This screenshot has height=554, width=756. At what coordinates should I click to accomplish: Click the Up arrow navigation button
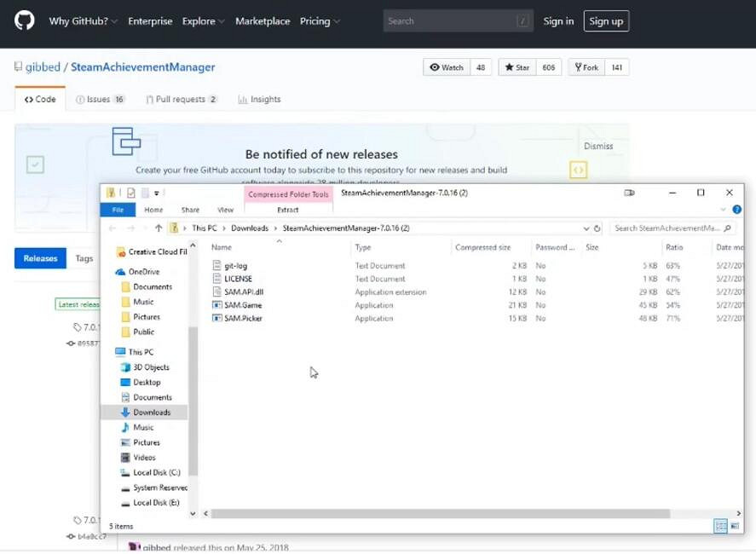(159, 228)
